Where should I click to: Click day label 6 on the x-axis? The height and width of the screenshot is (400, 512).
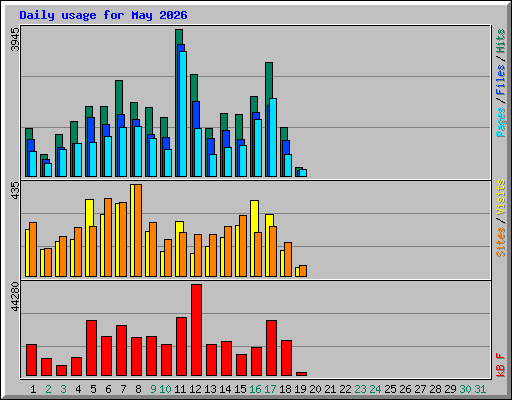108,389
